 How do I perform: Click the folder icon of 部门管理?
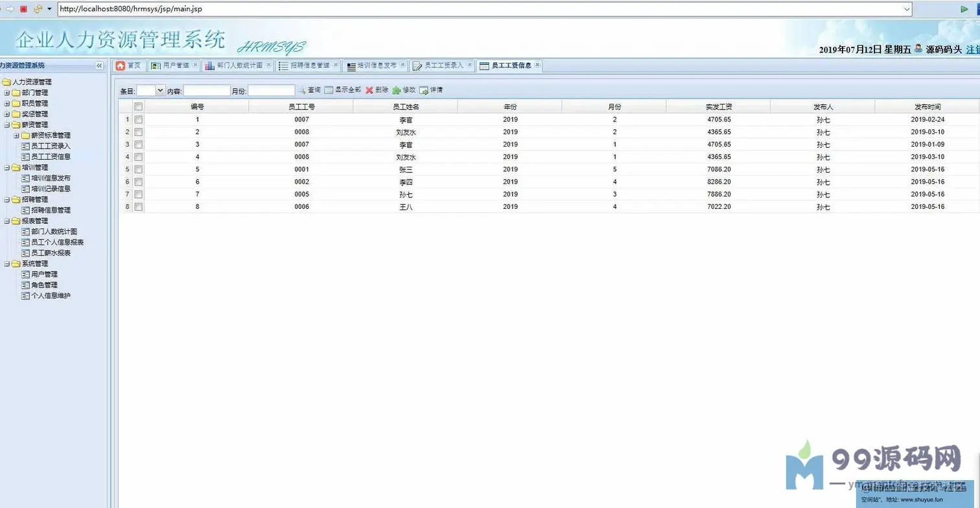pos(16,92)
